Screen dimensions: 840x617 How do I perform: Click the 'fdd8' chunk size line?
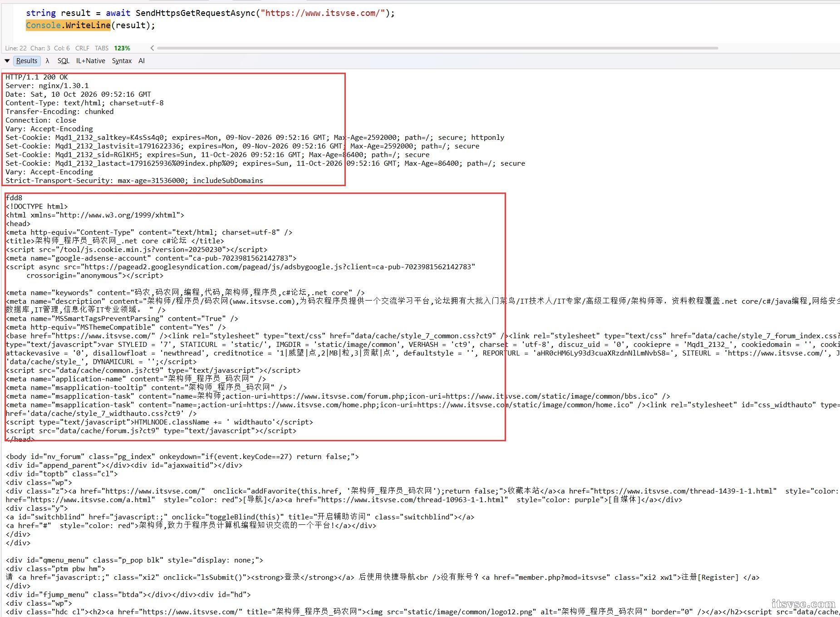pyautogui.click(x=14, y=198)
